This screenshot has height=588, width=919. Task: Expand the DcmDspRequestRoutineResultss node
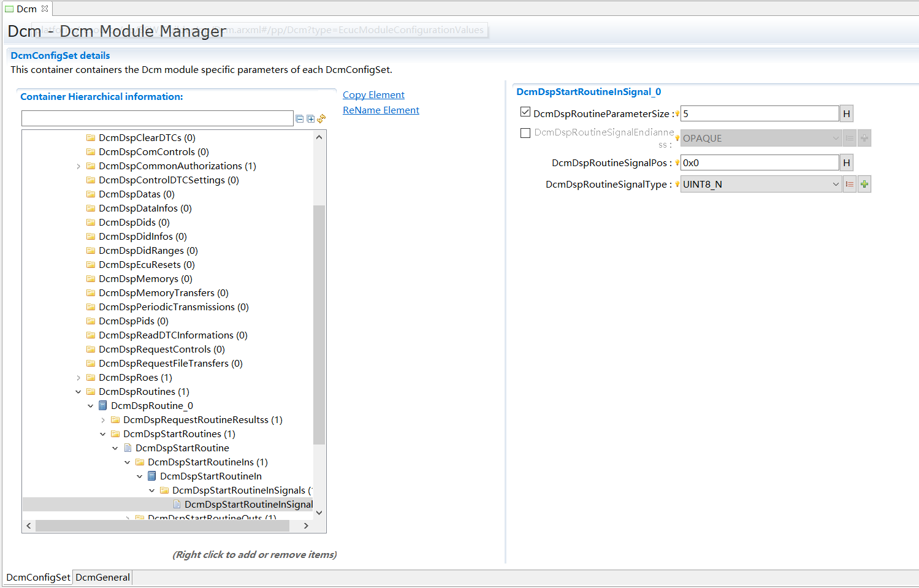[x=103, y=420]
